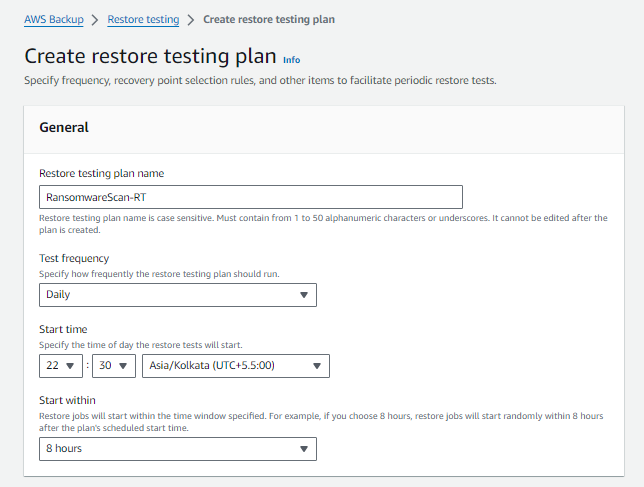644x487 pixels.
Task: Go to the Restore testing breadcrumb
Action: [143, 19]
